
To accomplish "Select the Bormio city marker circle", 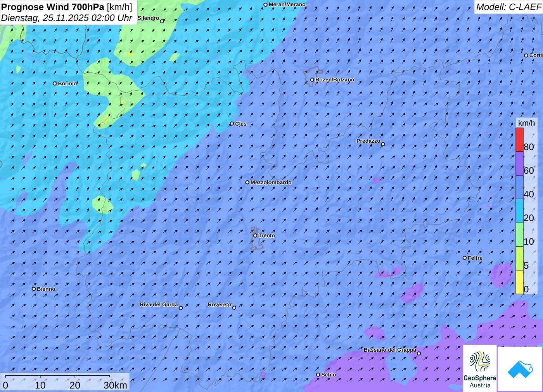I will (55, 83).
